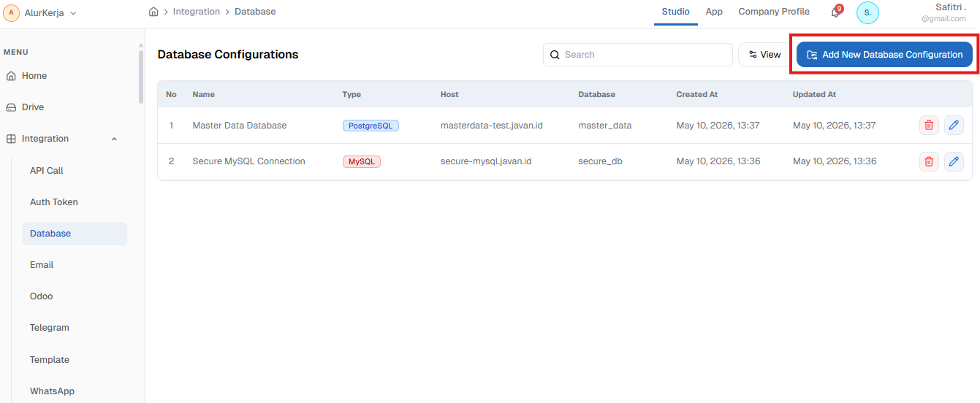980x403 pixels.
Task: Click the Integration breadcrumb link
Action: point(197,12)
